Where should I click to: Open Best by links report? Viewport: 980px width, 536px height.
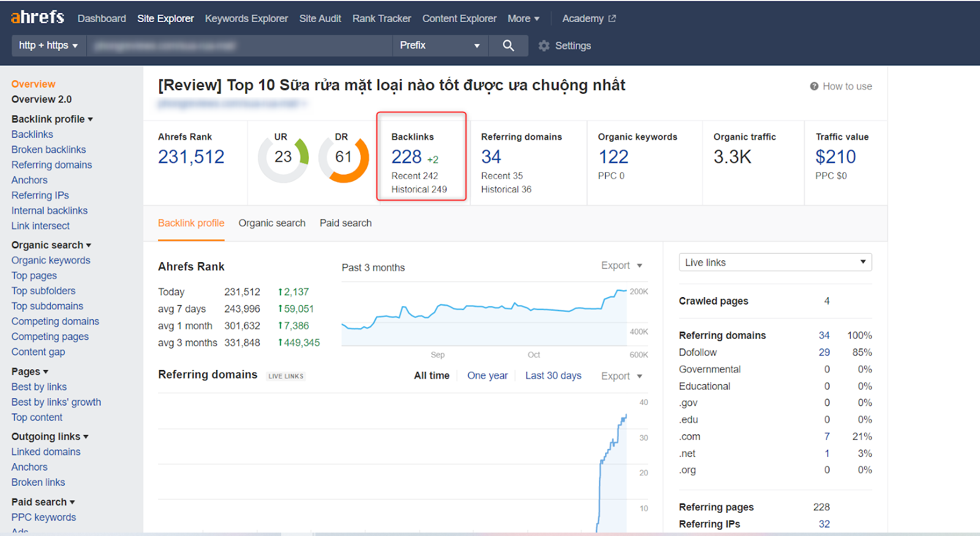coord(39,387)
